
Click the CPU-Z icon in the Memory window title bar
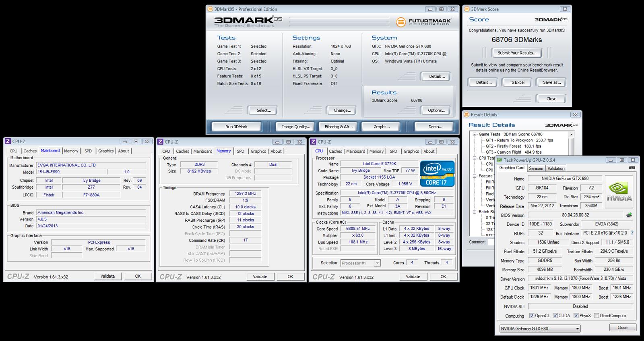[x=160, y=141]
